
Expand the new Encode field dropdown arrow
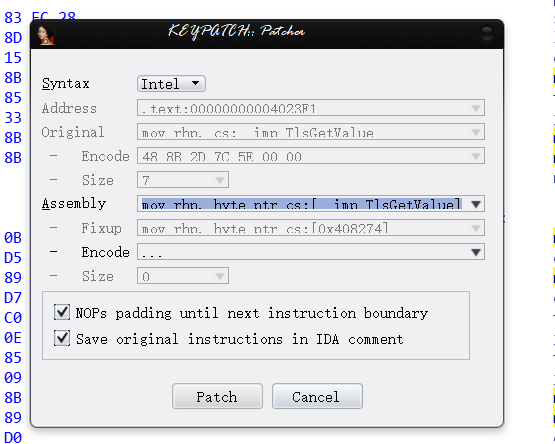tap(476, 252)
